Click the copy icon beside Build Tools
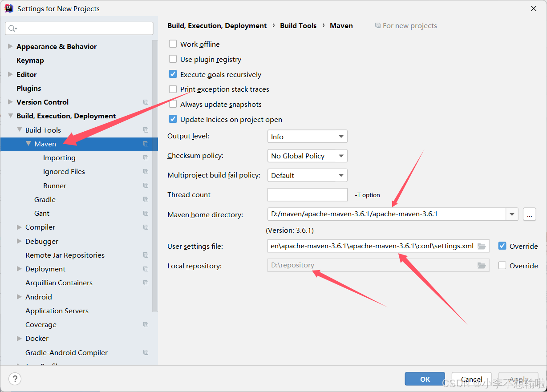The image size is (547, 392). pyautogui.click(x=146, y=130)
